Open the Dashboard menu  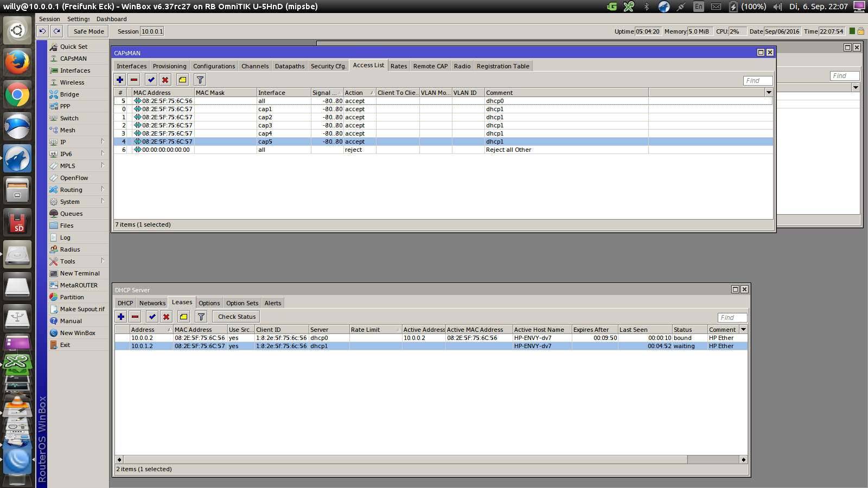coord(112,19)
